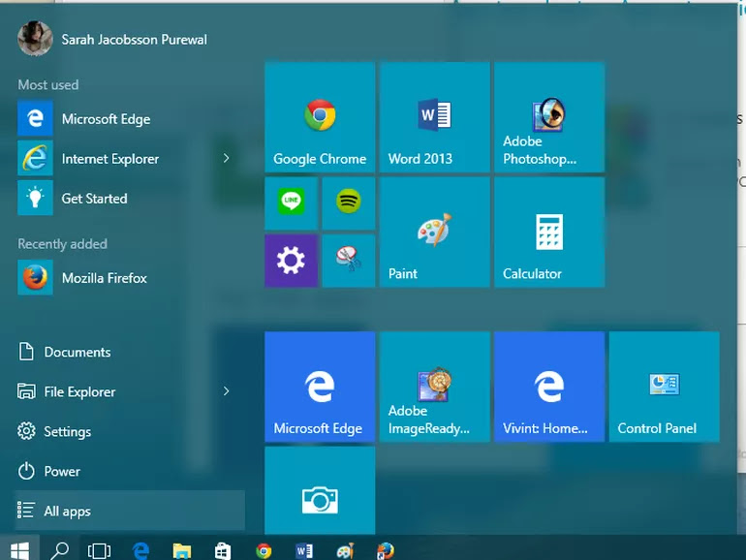Open Task View on the taskbar
Screen dimensions: 746x560
point(100,551)
